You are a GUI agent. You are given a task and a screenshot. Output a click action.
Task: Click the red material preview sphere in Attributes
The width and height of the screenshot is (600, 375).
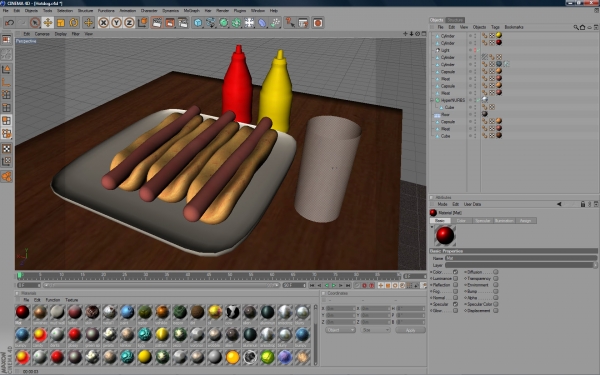(x=445, y=235)
